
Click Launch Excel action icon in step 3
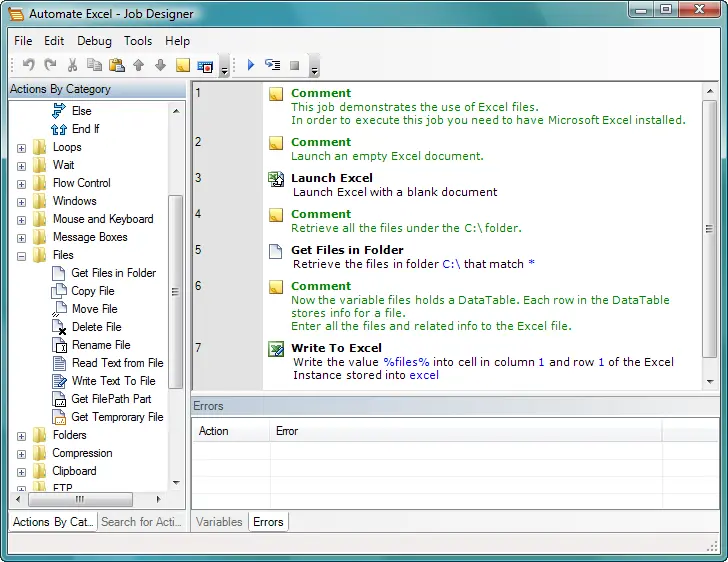pos(276,179)
